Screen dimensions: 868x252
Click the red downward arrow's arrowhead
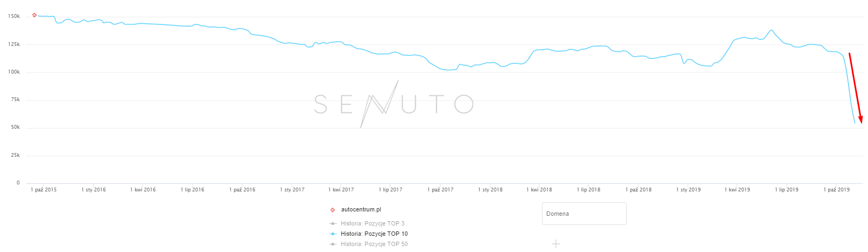[x=861, y=120]
